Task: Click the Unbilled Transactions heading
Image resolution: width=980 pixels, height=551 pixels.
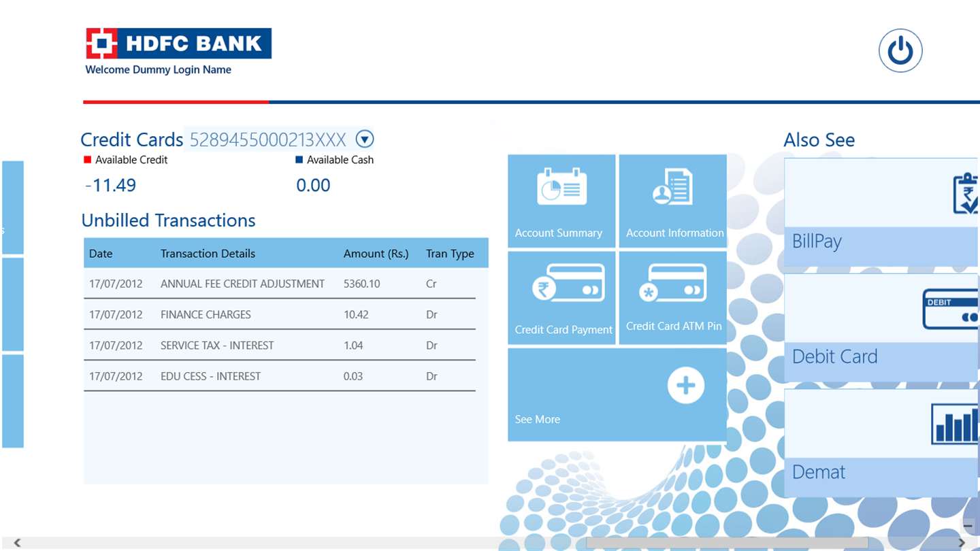Action: click(168, 220)
